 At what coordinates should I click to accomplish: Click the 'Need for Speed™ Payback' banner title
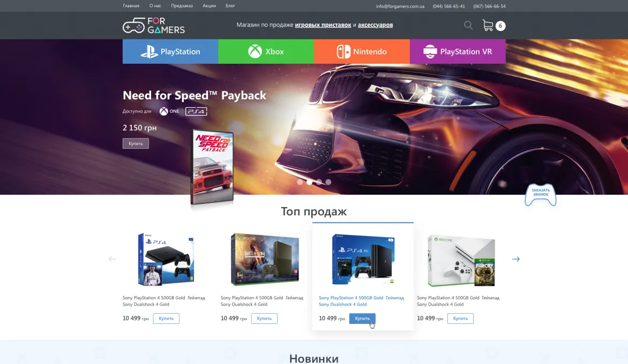[195, 95]
